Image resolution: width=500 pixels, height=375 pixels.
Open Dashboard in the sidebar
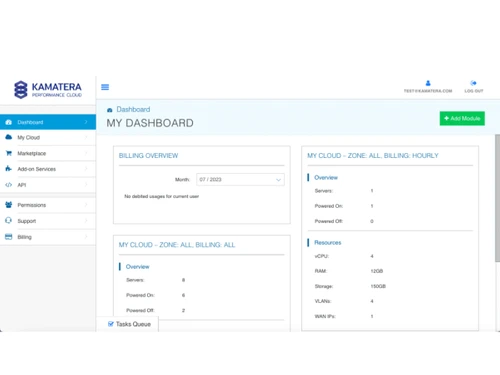[48, 122]
